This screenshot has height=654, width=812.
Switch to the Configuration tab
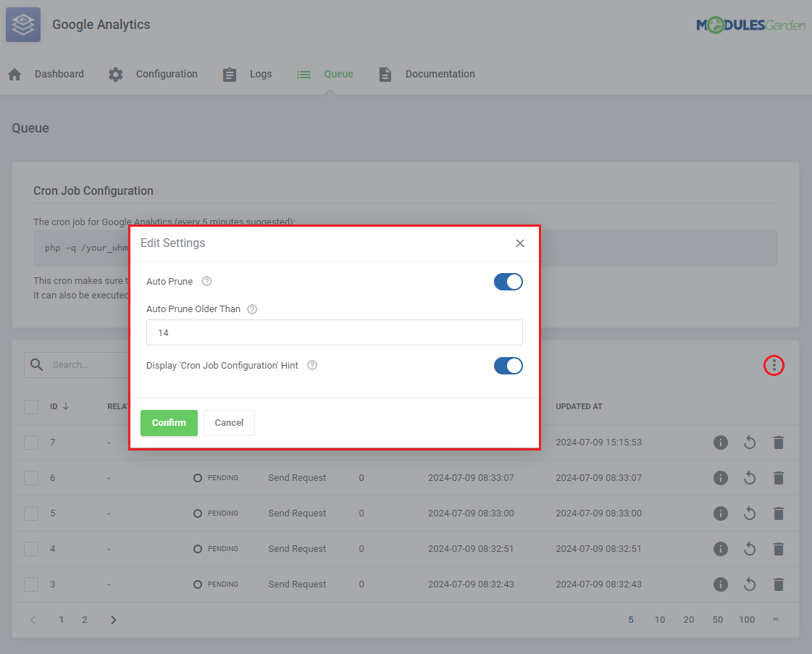(153, 75)
